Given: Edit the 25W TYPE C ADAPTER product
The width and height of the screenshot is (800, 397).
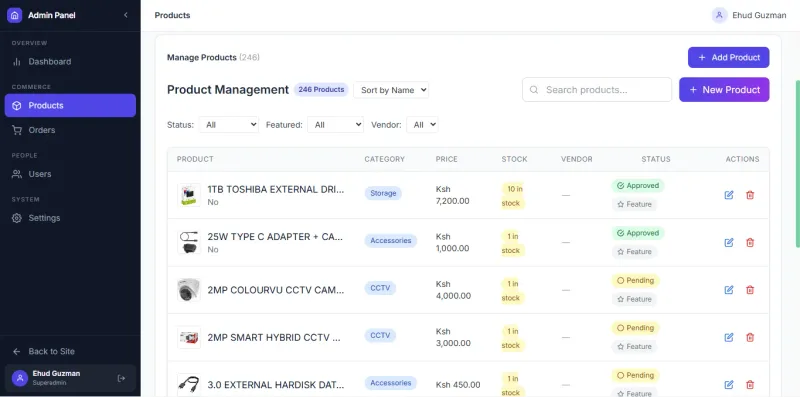Looking at the screenshot, I should (x=729, y=242).
